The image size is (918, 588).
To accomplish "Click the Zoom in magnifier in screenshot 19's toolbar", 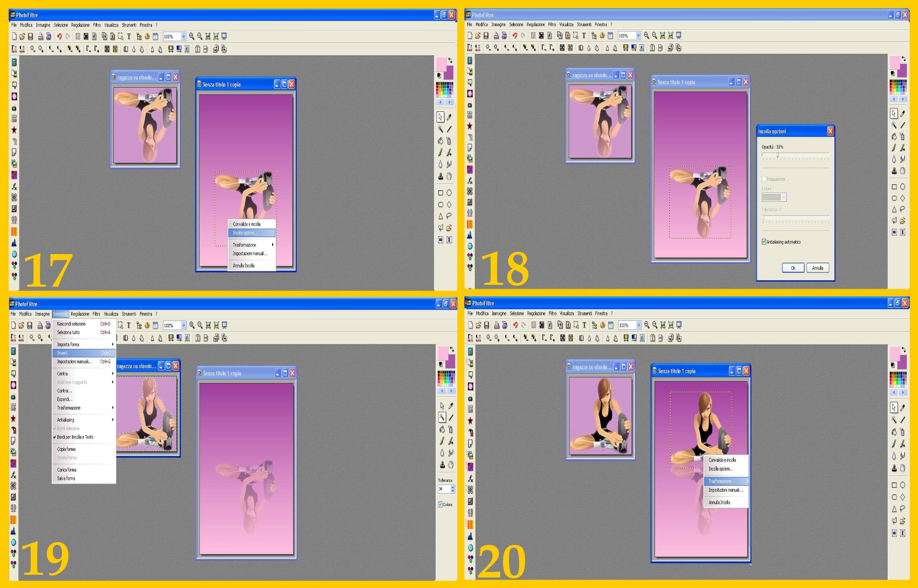I will pos(192,325).
